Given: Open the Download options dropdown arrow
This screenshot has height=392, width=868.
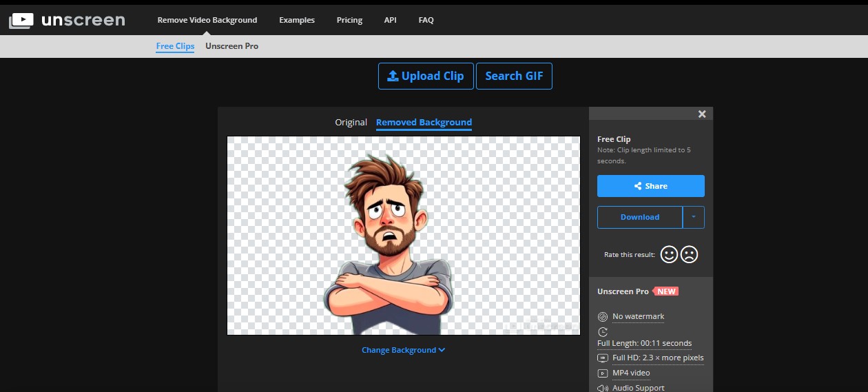Looking at the screenshot, I should point(694,217).
